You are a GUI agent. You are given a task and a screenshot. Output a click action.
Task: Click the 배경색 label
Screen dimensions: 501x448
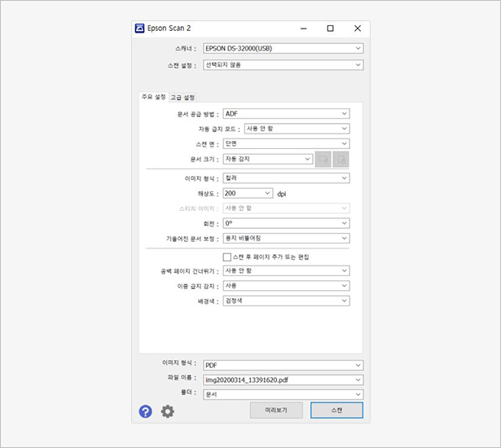point(208,301)
